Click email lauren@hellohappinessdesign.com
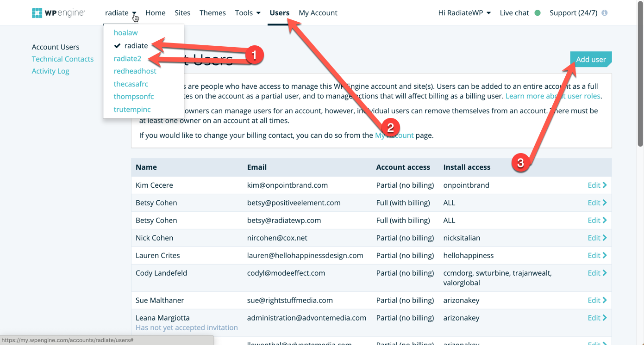This screenshot has height=345, width=644. (x=305, y=255)
